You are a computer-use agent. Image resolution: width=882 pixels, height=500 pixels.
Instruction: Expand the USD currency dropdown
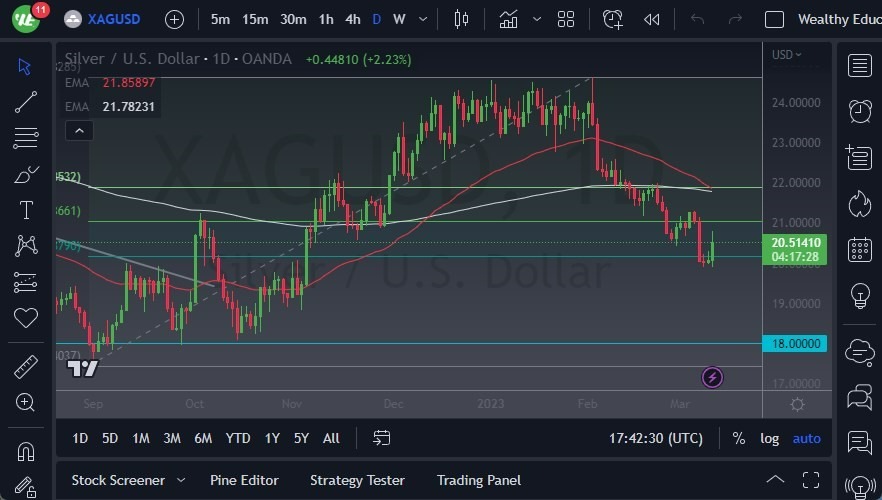pos(787,55)
